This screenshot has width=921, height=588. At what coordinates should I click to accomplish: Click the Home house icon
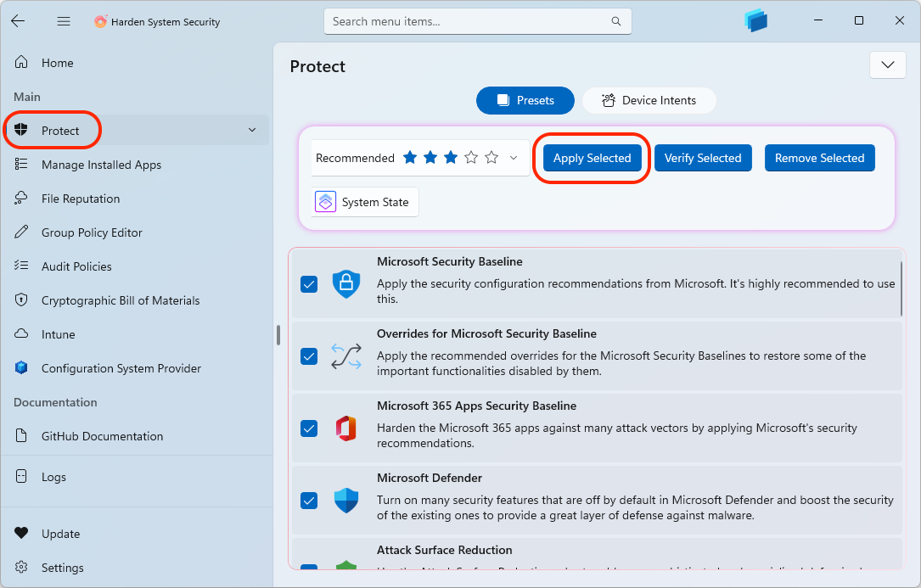click(x=21, y=62)
